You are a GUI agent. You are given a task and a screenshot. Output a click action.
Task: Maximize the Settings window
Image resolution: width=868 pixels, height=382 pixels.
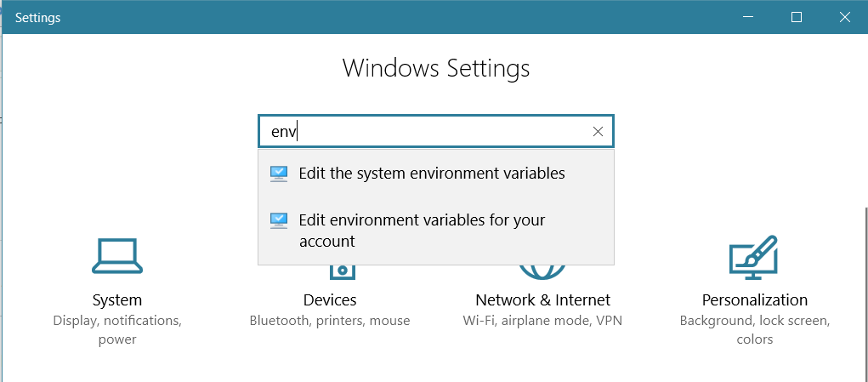coord(797,17)
